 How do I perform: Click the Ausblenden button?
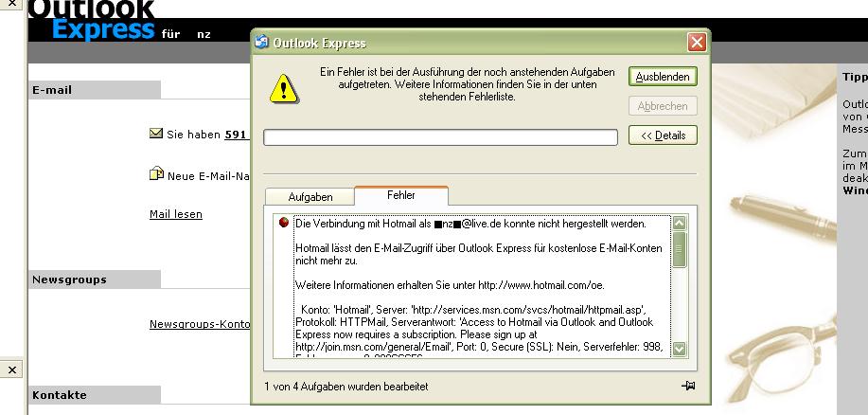tap(663, 77)
